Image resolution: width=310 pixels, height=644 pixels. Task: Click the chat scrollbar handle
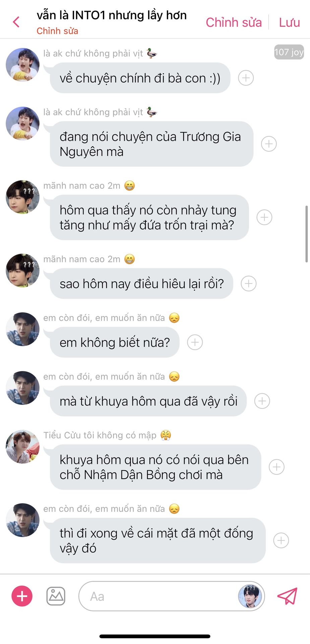click(306, 234)
